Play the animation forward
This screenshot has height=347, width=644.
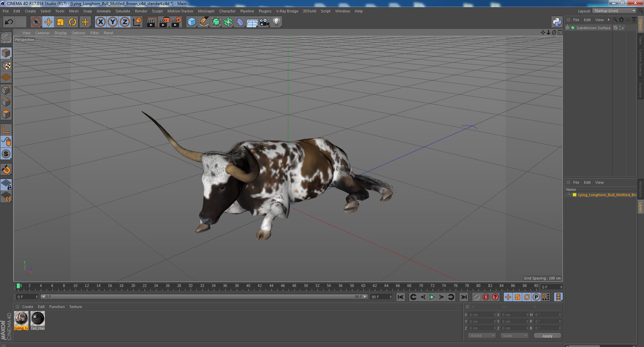click(432, 297)
